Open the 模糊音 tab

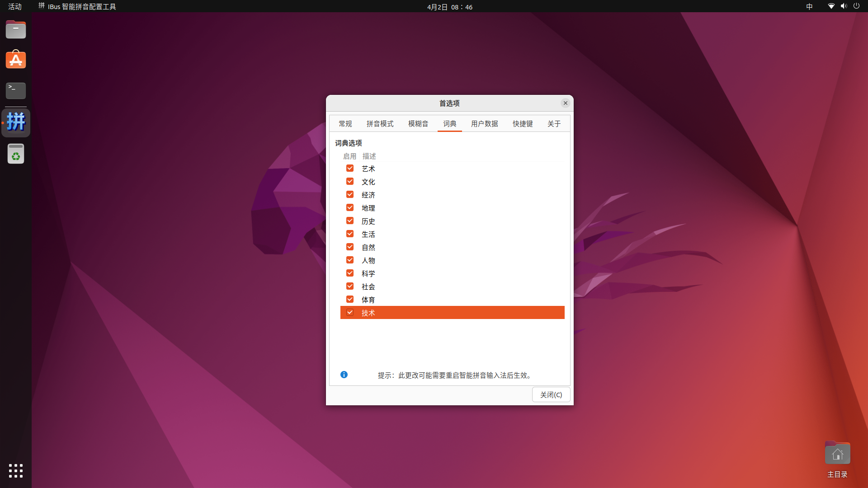(418, 123)
